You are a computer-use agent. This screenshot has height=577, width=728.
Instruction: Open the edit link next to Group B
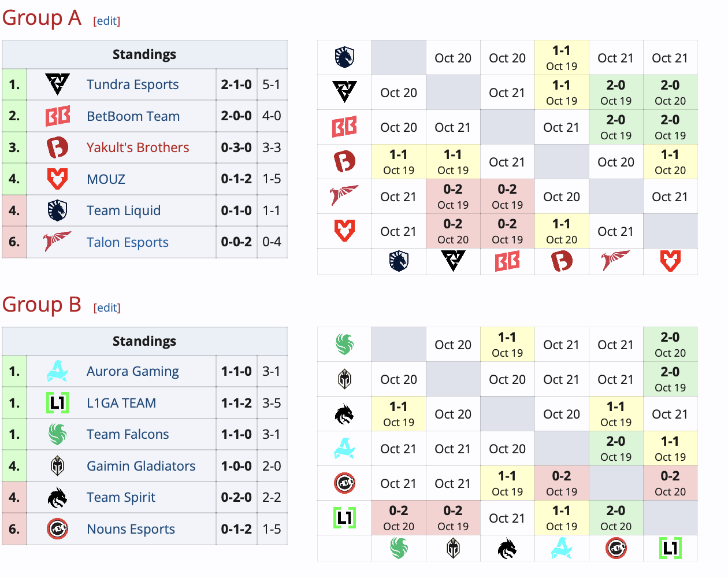(x=106, y=308)
